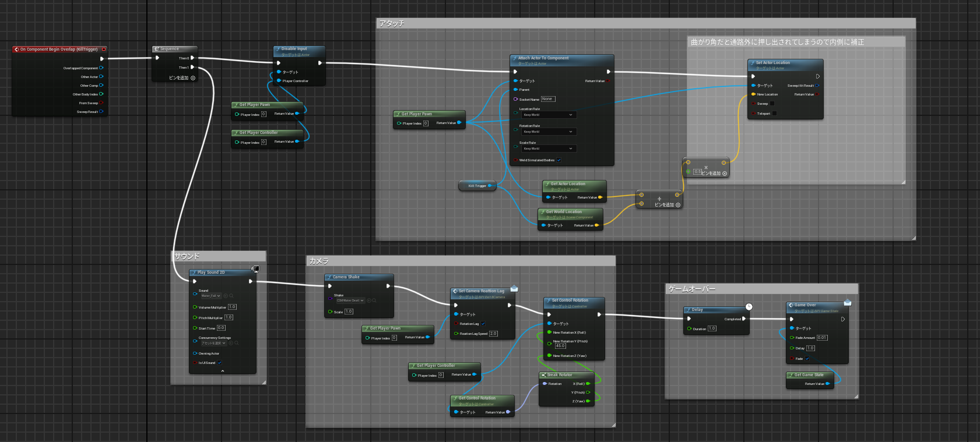Image resolution: width=980 pixels, height=442 pixels.
Task: Open the Rotation Rule Keep World dropdown
Action: pos(548,132)
